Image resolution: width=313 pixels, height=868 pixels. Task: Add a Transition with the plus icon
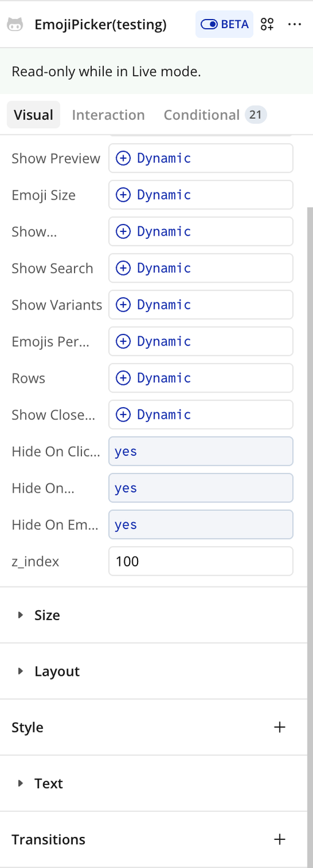pos(279,839)
